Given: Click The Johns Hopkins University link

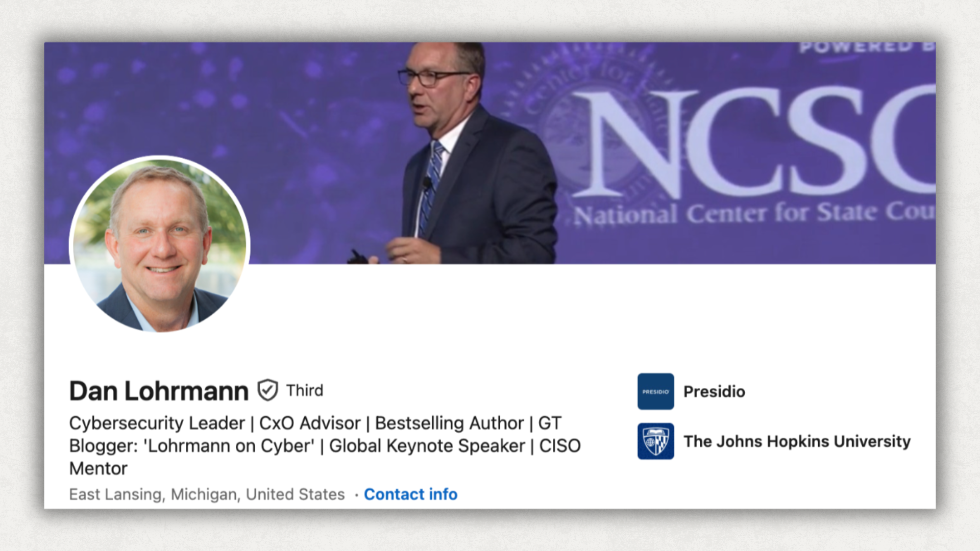Looking at the screenshot, I should coord(797,441).
